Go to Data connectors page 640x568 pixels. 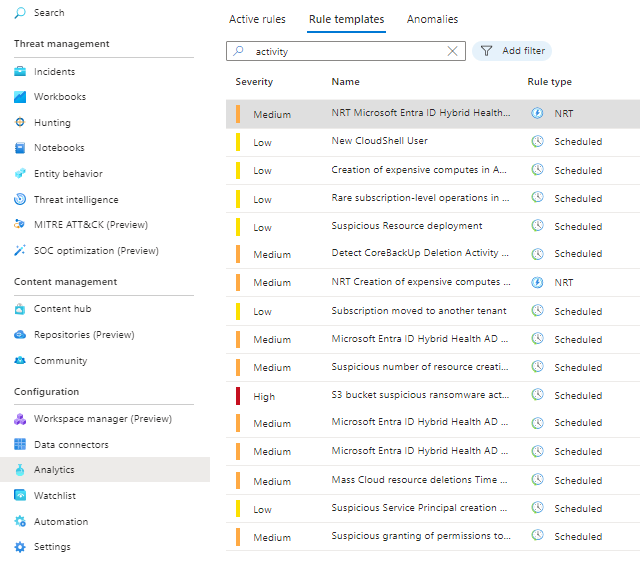(71, 444)
